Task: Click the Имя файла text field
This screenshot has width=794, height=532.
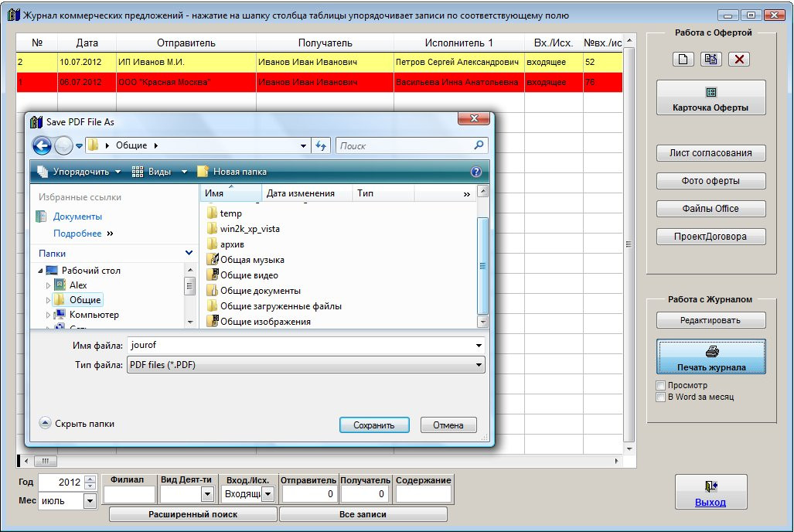Action: [301, 346]
